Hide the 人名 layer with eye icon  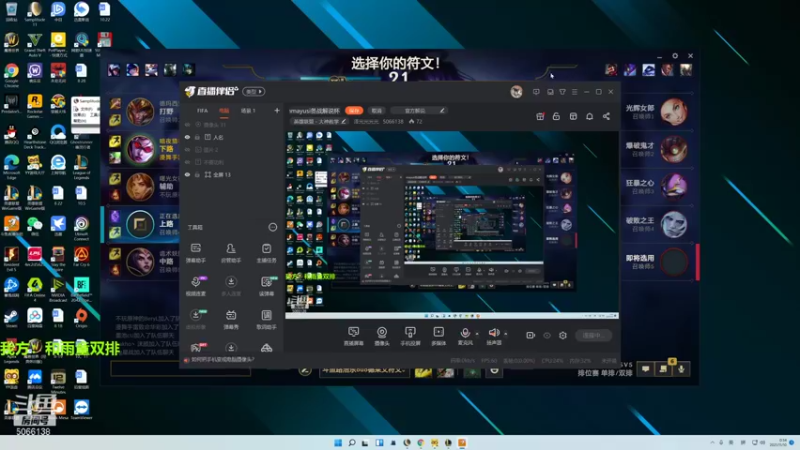click(187, 137)
